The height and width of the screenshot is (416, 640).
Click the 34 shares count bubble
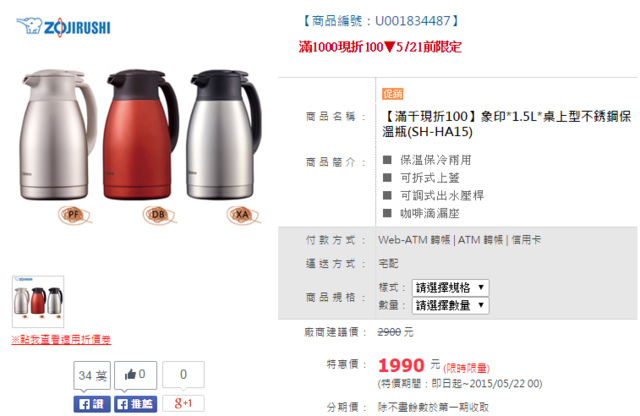(92, 375)
